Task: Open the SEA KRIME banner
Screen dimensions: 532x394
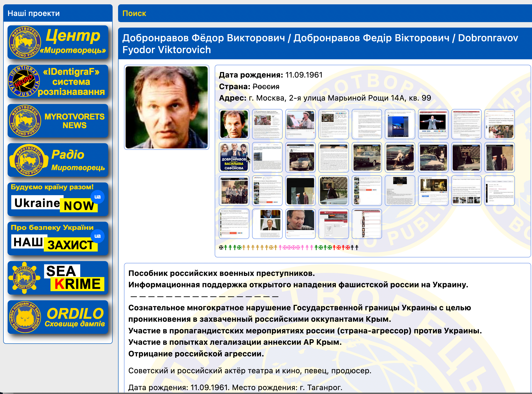Action: point(58,278)
